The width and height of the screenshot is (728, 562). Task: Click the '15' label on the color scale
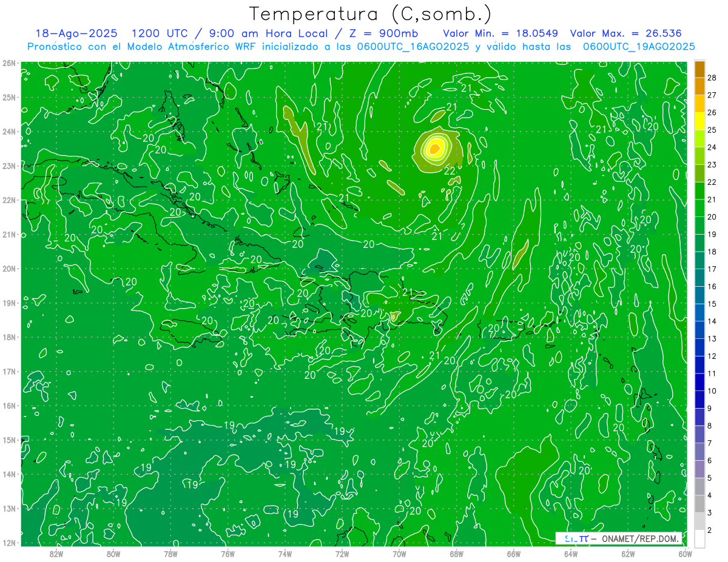(x=712, y=304)
